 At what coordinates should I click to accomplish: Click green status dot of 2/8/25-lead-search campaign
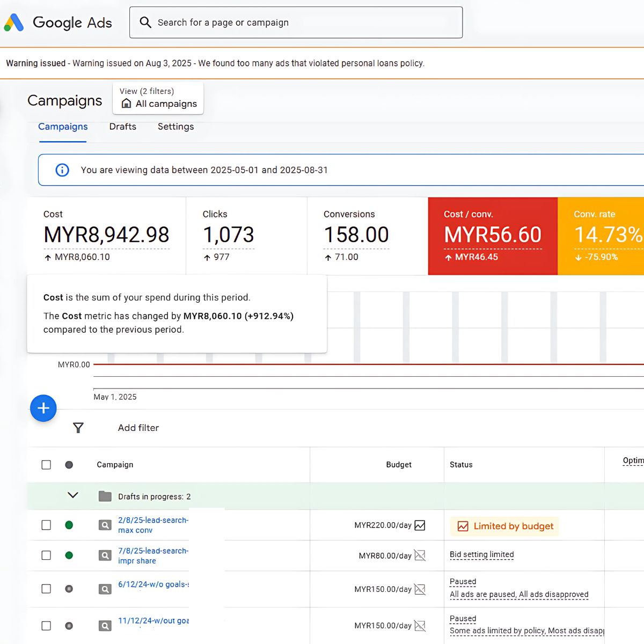(69, 525)
